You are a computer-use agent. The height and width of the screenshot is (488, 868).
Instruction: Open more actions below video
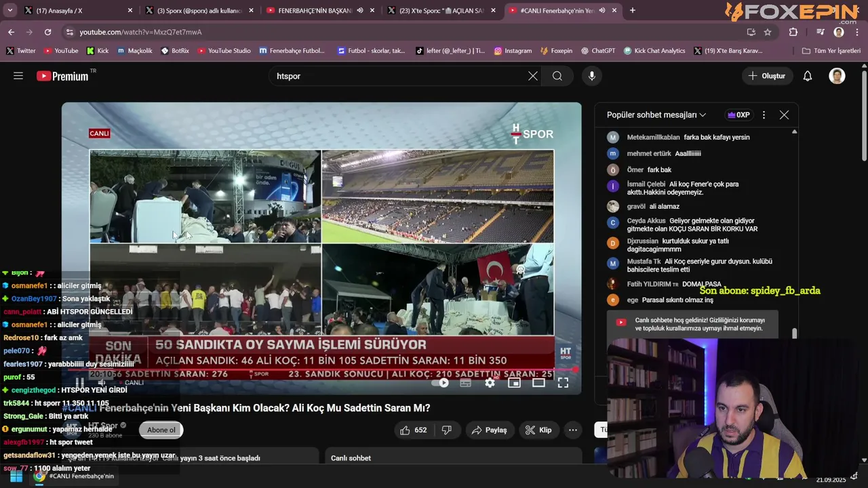pos(573,430)
